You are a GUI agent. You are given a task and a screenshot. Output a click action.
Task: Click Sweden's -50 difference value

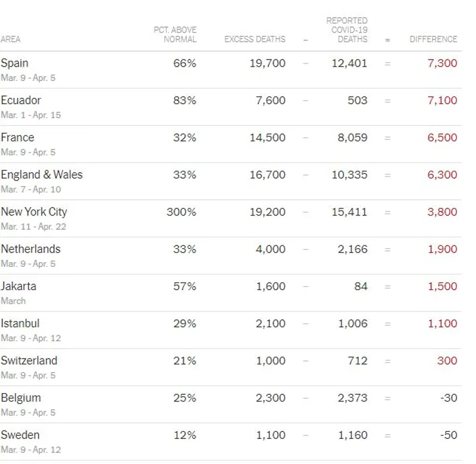point(449,435)
